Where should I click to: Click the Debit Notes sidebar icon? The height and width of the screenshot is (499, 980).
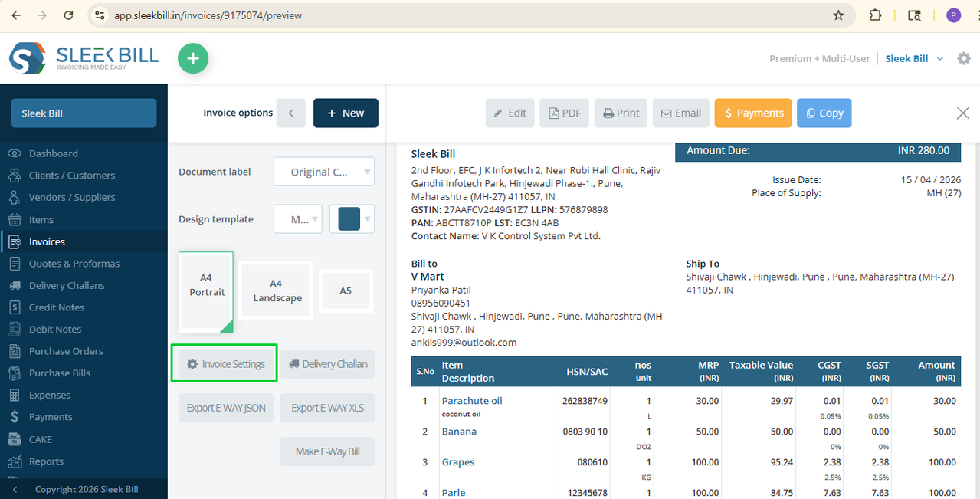[14, 330]
